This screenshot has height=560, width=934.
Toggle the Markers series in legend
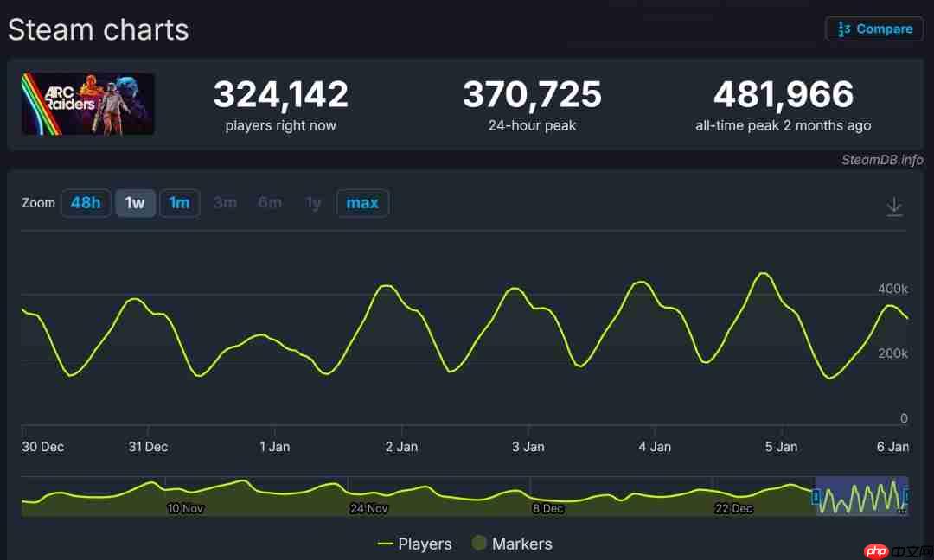(512, 544)
